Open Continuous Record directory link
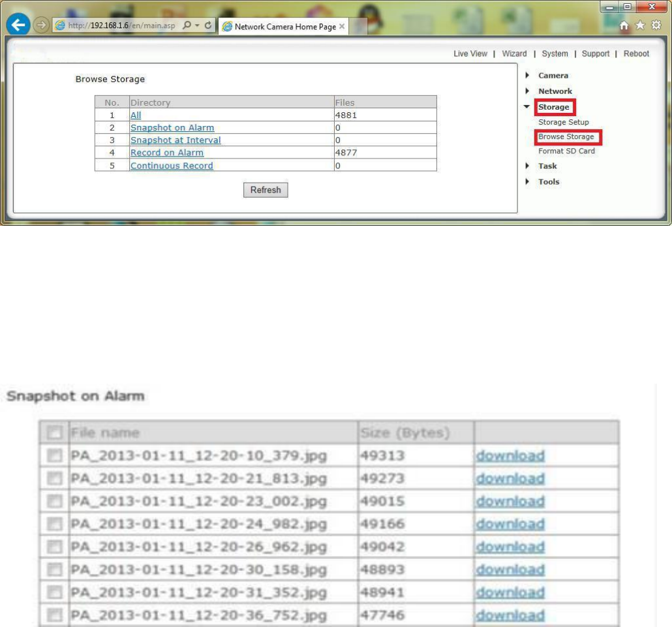Screen dimensions: 672x627 (172, 166)
